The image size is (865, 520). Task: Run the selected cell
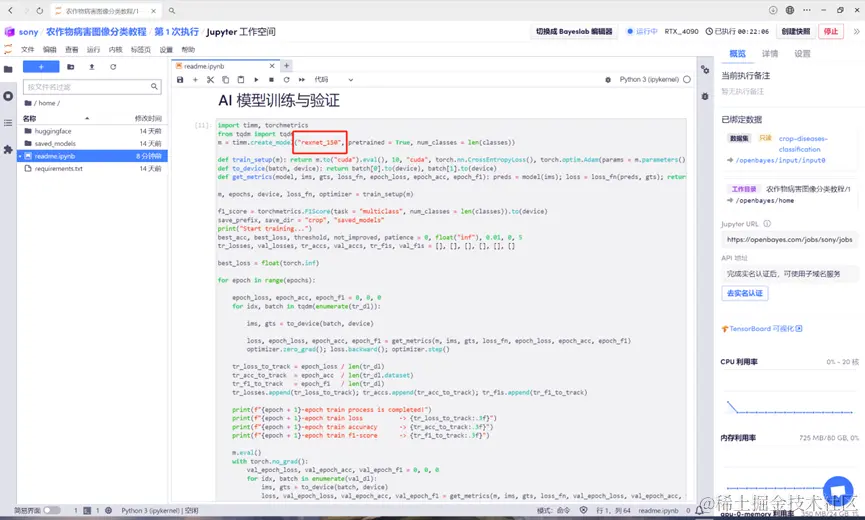click(x=256, y=79)
